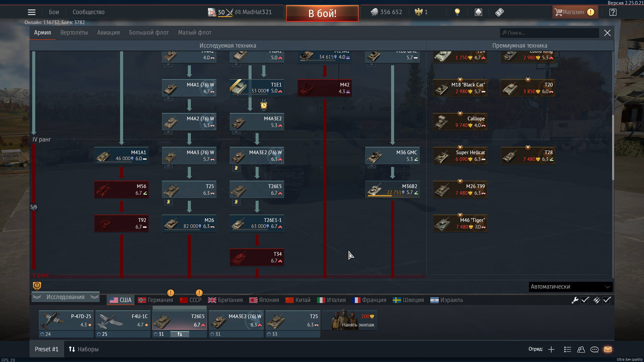Screen dimensions: 644x362
Task: Click the research tree vertical scrollbar
Action: tap(613, 147)
